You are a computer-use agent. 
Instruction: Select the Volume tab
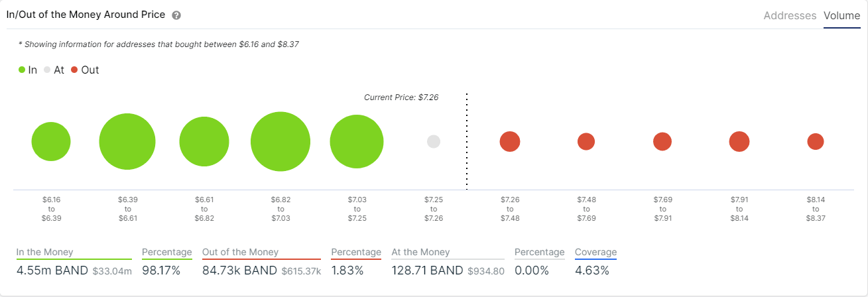coord(841,15)
